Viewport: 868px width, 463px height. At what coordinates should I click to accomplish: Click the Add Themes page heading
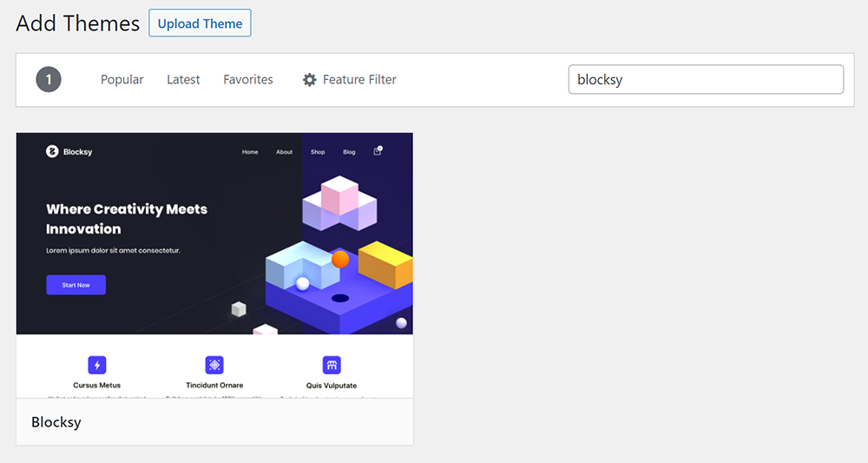tap(77, 23)
